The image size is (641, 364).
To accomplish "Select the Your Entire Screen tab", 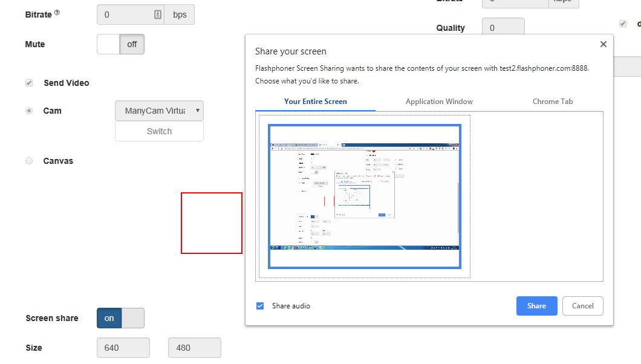I will 315,102.
